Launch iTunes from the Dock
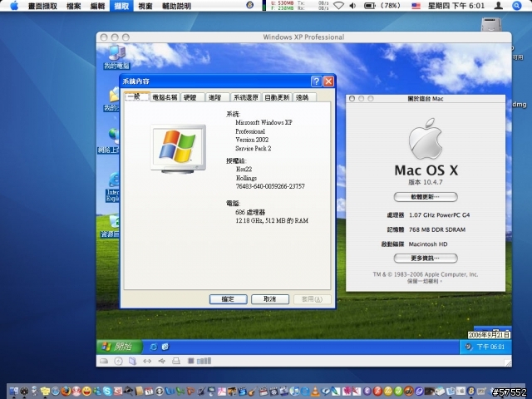The image size is (532, 399). point(294,391)
